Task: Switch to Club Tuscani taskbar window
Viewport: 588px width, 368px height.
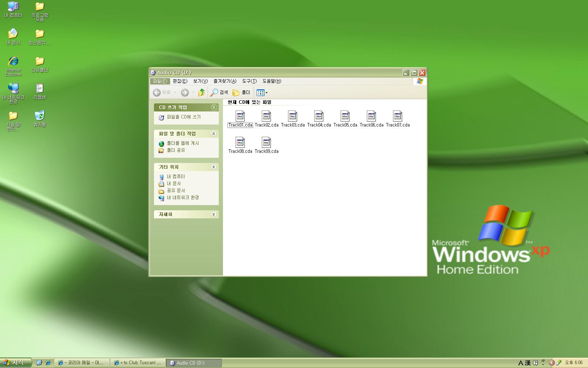Action: 138,363
